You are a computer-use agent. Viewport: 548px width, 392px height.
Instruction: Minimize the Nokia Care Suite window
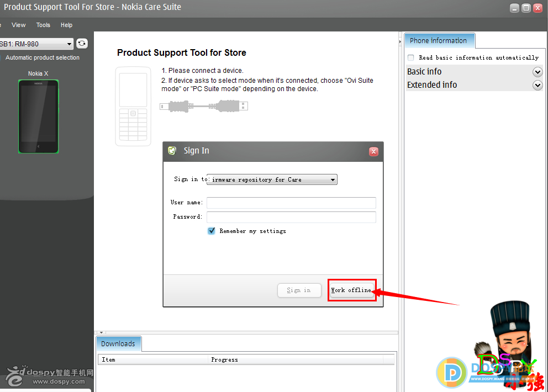pos(514,8)
